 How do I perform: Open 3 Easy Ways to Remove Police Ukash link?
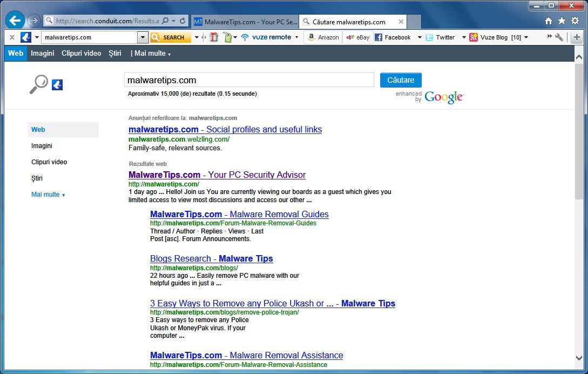(273, 303)
